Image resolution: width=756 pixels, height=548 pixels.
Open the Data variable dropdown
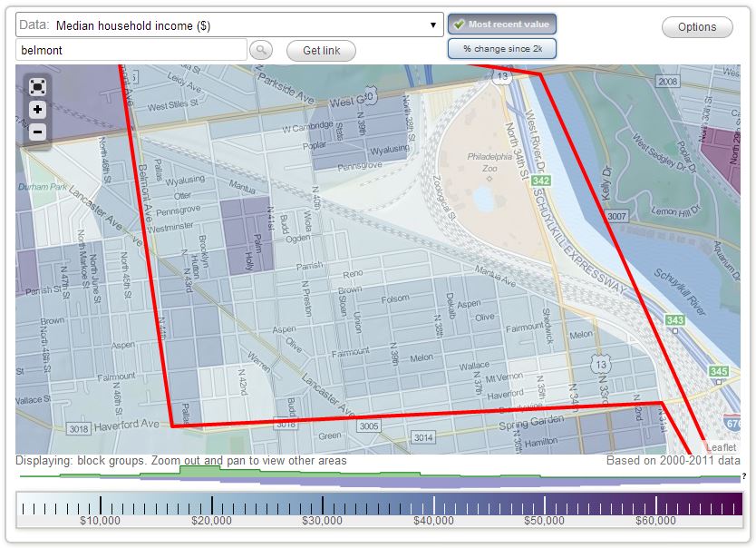point(229,25)
